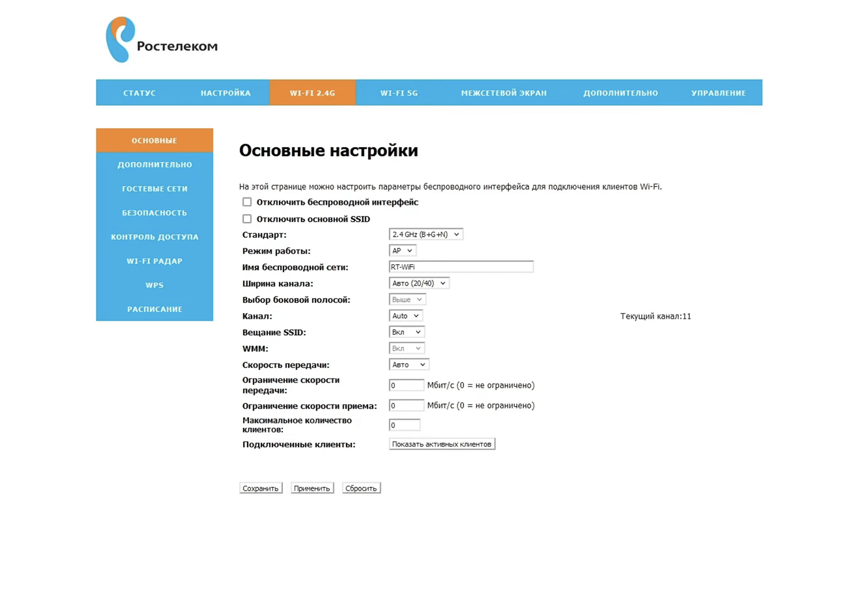Click the wireless network name field
The image size is (868, 606).
(461, 267)
